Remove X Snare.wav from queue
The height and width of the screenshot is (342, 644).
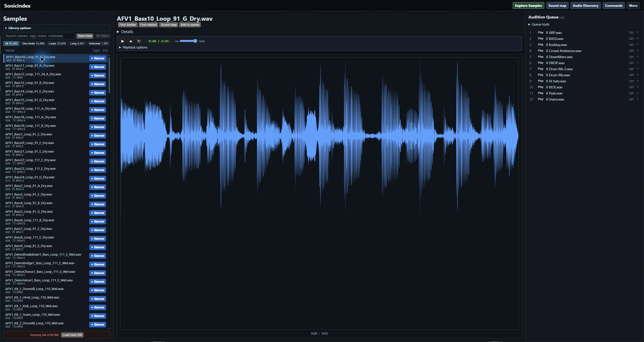[638, 99]
